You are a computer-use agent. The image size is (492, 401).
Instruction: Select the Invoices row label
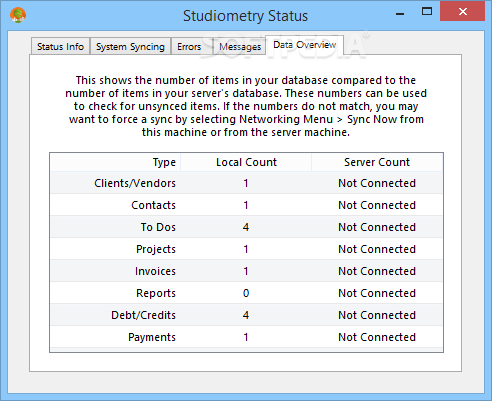[x=155, y=271]
